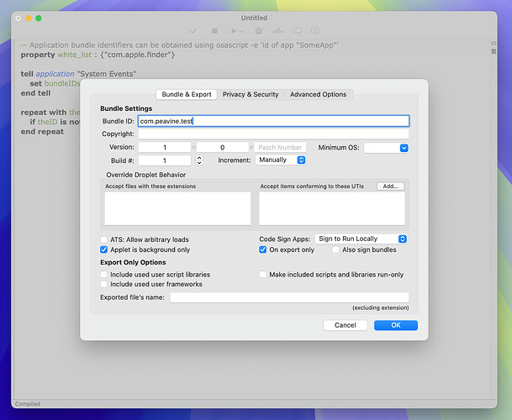
Task: Click the speech bubble result icon
Action: 298,31
